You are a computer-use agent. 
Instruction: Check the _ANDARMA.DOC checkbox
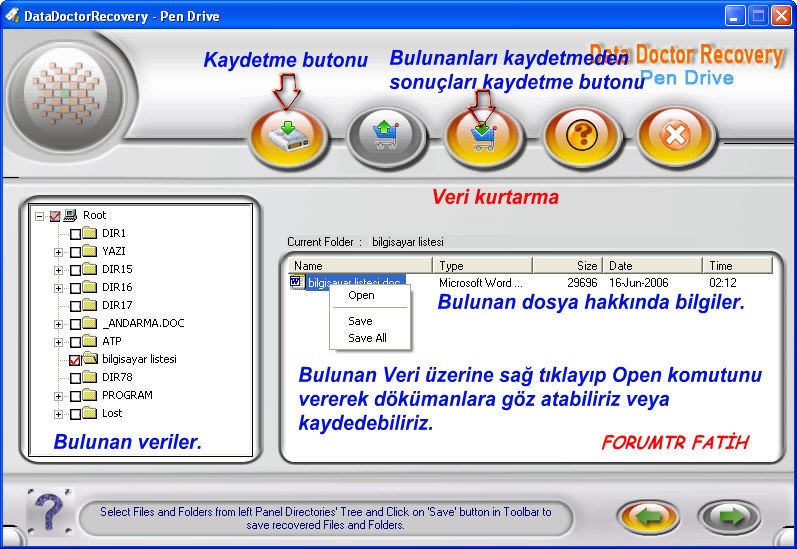(x=75, y=324)
